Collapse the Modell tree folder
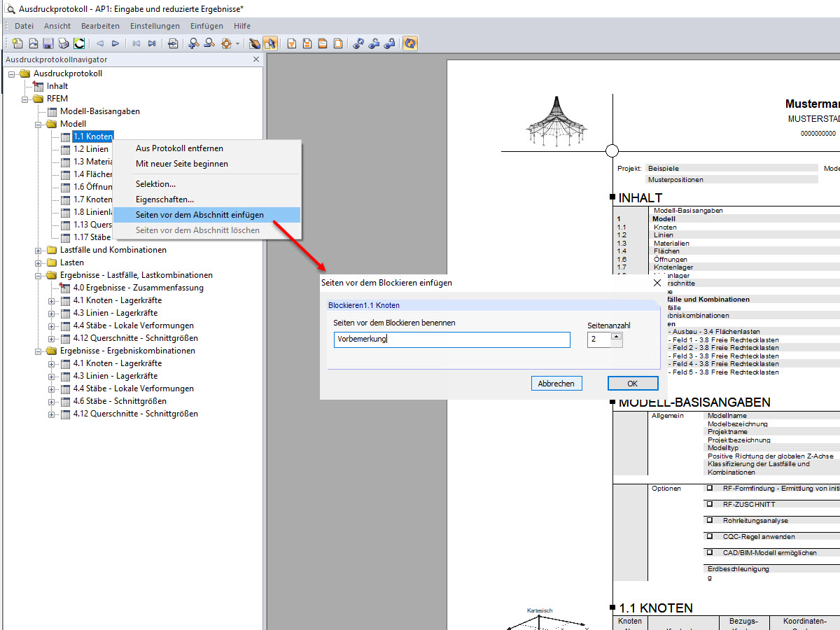The height and width of the screenshot is (630, 840). tap(38, 124)
